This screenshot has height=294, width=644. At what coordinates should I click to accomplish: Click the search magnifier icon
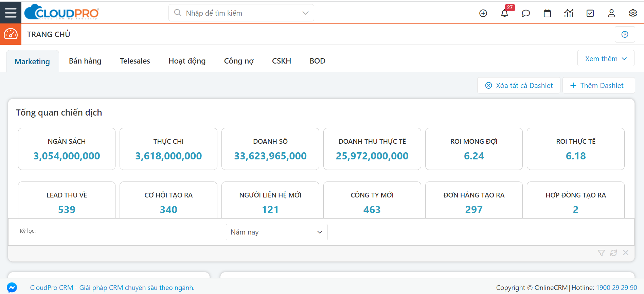178,13
